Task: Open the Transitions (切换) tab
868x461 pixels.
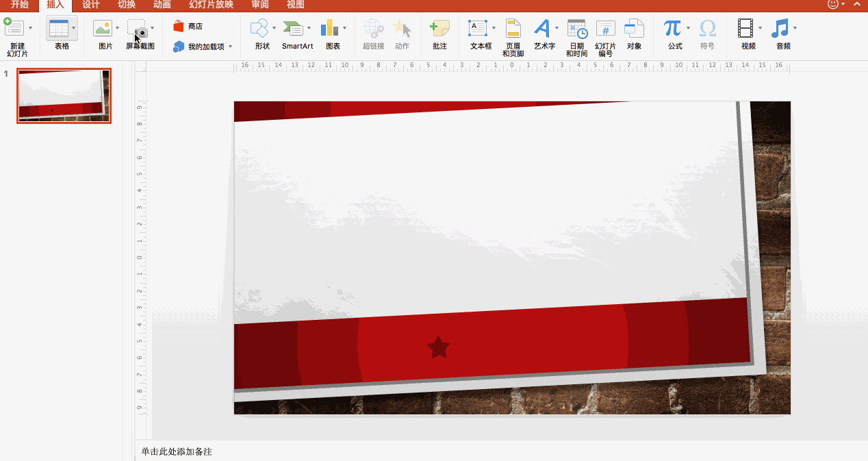Action: 127,5
